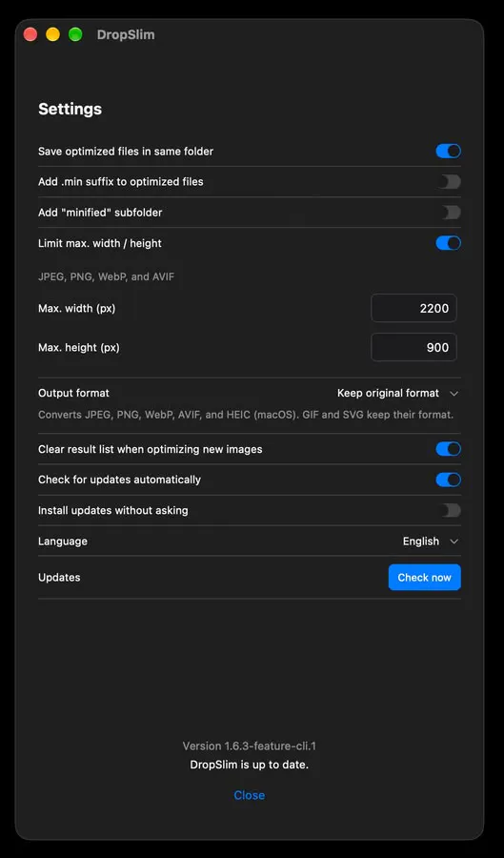This screenshot has width=504, height=858.
Task: Open the Language dropdown set to English
Action: click(x=431, y=541)
